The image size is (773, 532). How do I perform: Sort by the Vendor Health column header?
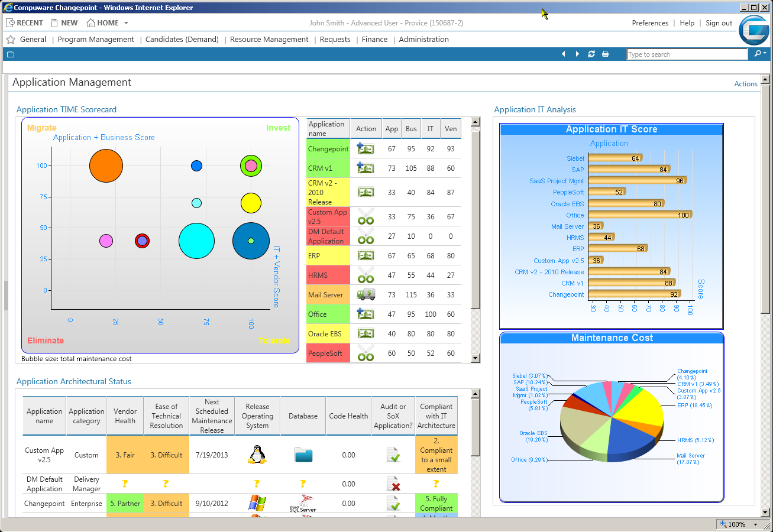coord(125,416)
